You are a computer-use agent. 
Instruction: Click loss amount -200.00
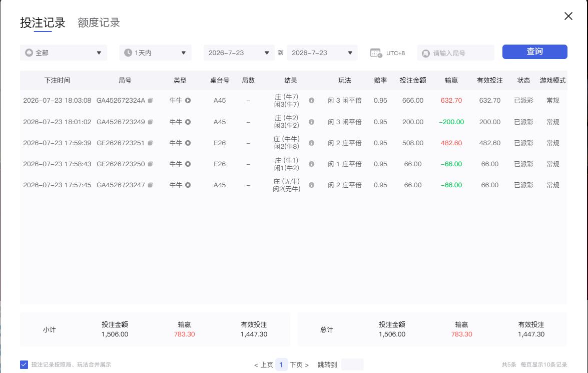click(x=451, y=122)
